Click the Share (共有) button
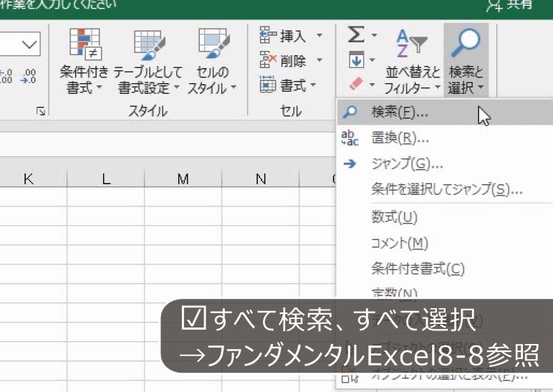This screenshot has width=553, height=392. click(510, 5)
